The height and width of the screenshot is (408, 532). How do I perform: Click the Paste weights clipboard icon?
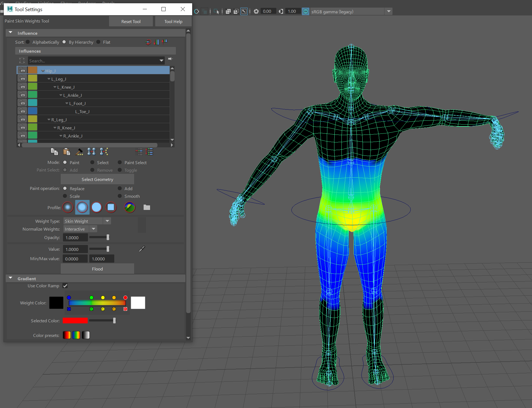coord(66,152)
